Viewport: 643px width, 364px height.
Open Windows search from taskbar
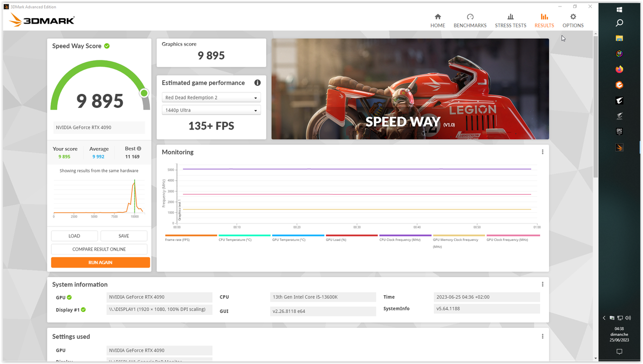click(619, 23)
